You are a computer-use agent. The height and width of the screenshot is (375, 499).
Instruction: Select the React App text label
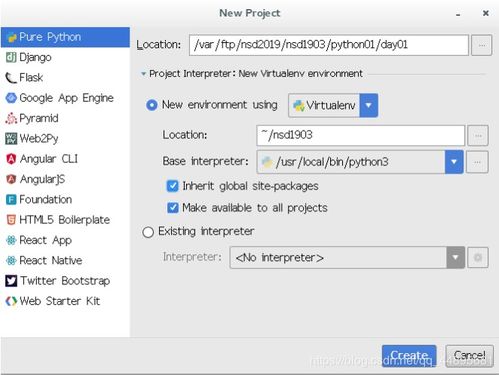45,240
